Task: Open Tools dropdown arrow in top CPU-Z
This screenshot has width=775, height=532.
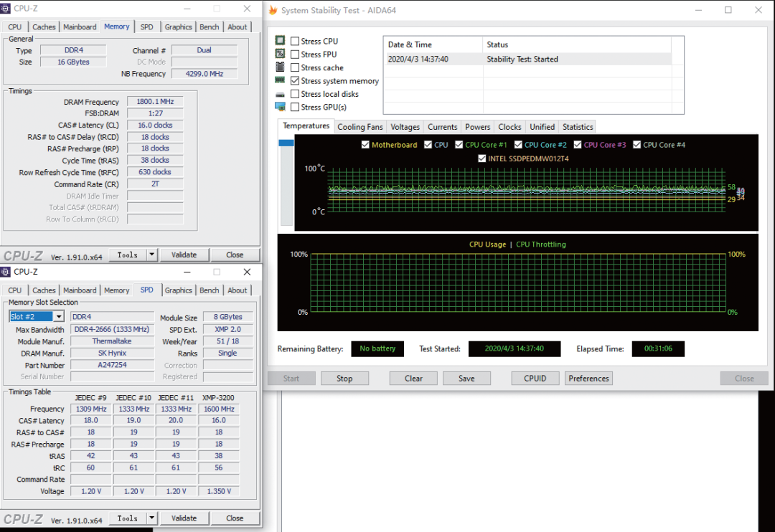Action: click(x=151, y=255)
